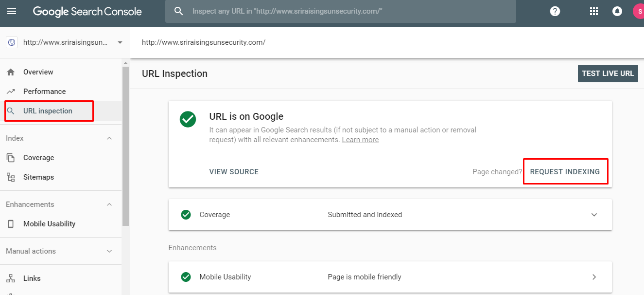Image resolution: width=644 pixels, height=295 pixels.
Task: Click the Links icon in sidebar
Action: pos(10,278)
